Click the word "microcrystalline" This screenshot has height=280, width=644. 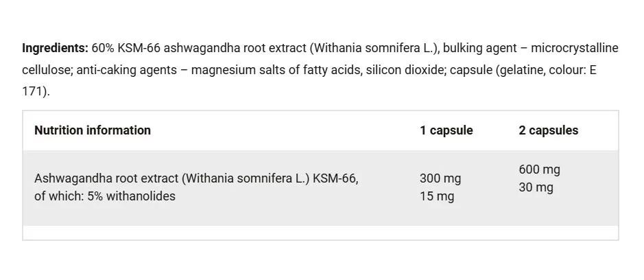[577, 48]
